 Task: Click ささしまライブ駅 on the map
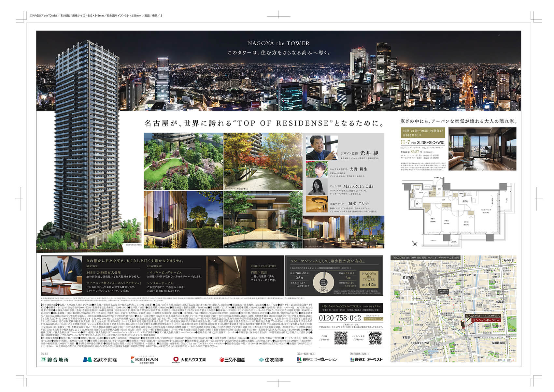[420, 343]
